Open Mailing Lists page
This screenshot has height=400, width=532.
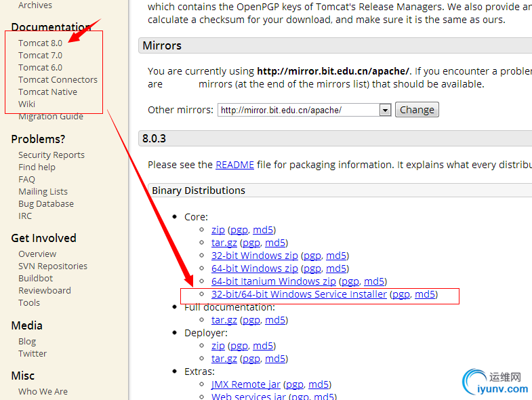[43, 192]
